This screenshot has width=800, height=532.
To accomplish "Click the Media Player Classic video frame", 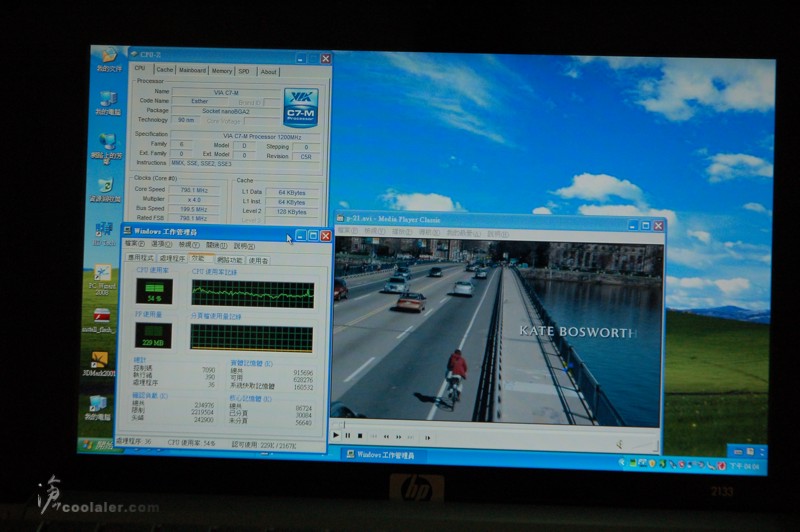I will (497, 332).
